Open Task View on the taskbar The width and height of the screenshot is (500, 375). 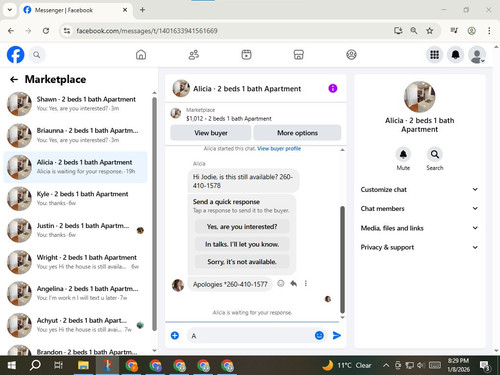point(58,365)
